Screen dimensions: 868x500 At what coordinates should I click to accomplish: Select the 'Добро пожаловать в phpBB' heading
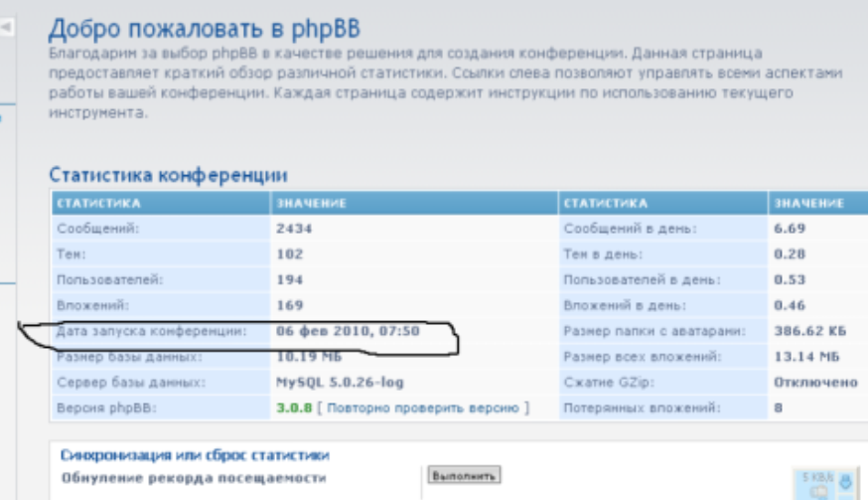click(205, 29)
